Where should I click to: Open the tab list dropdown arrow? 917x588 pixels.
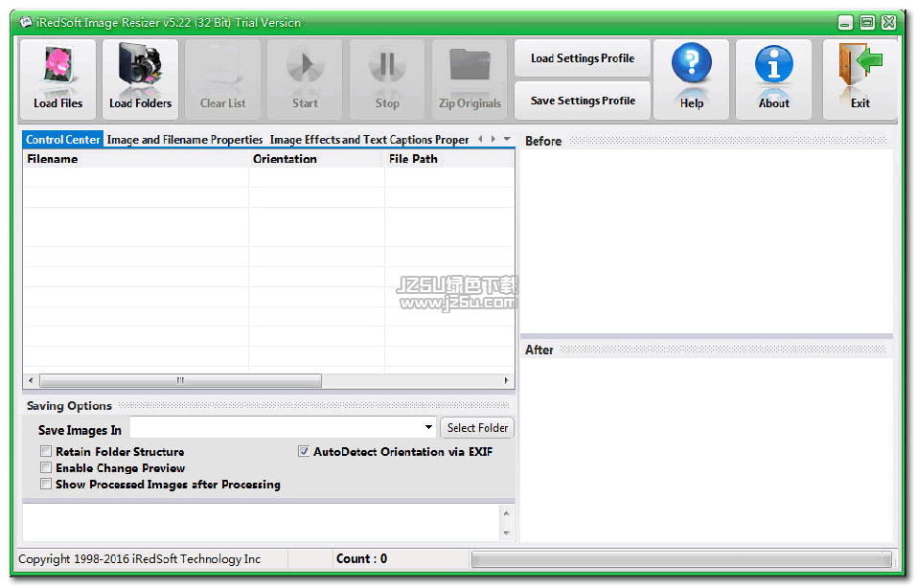(x=507, y=139)
